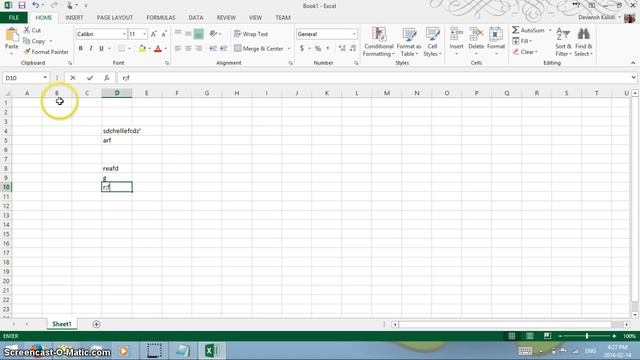Viewport: 640px width, 360px height.
Task: Open Sort & Filter menu
Action: tap(563, 42)
